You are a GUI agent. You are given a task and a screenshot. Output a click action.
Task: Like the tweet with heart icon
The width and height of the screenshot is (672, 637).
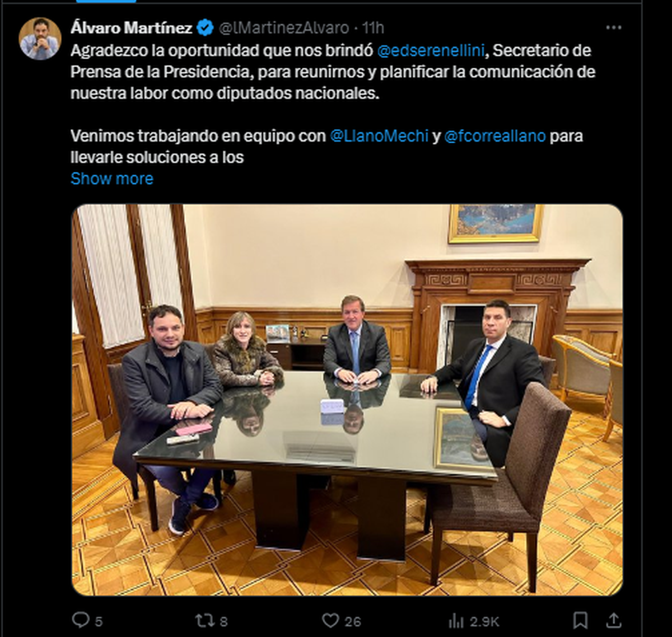(330, 620)
